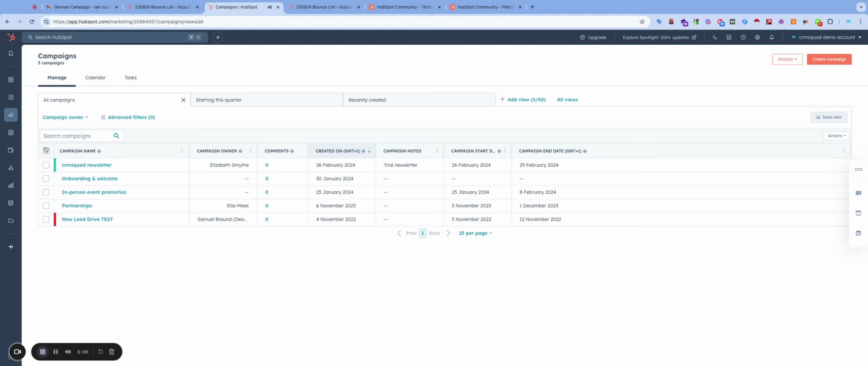Bookmark this page with the star icon
The width and height of the screenshot is (868, 366).
point(642,22)
